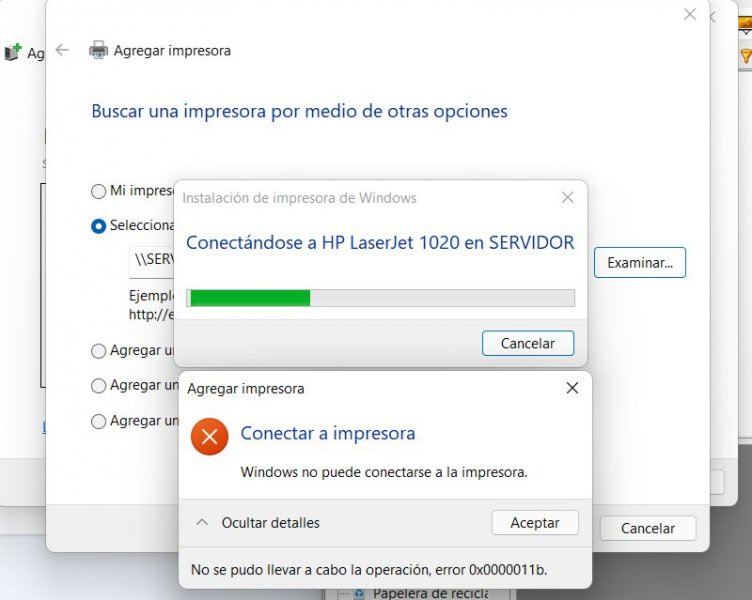Click the \\SERV shared printer path field
This screenshot has height=600, width=752.
tap(152, 262)
